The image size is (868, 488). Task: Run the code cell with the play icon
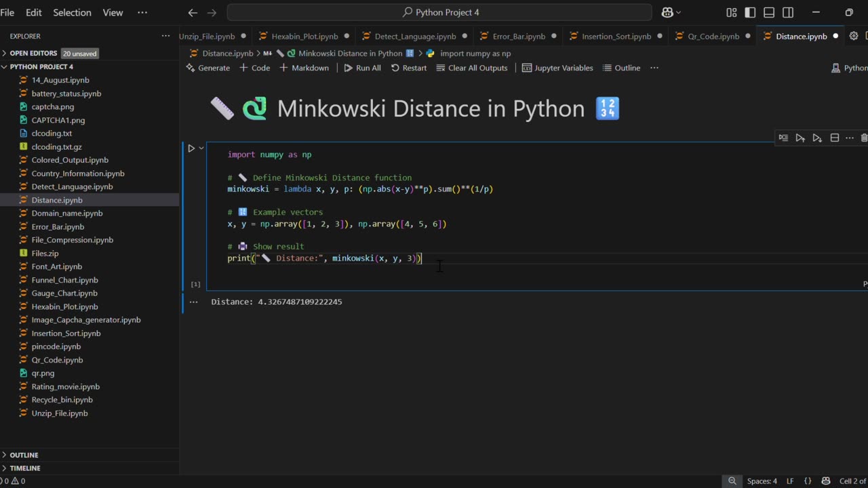click(191, 148)
